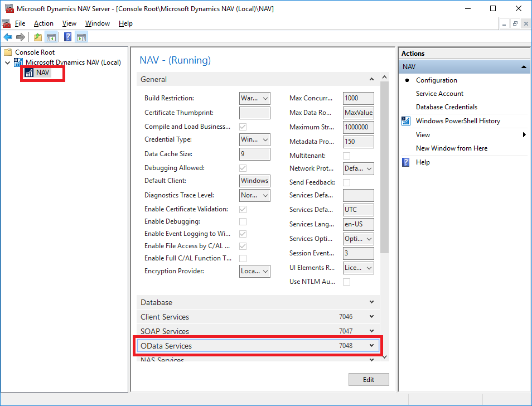Click Configuration in Actions pane
Screen dimensions: 532x406
tap(436, 80)
